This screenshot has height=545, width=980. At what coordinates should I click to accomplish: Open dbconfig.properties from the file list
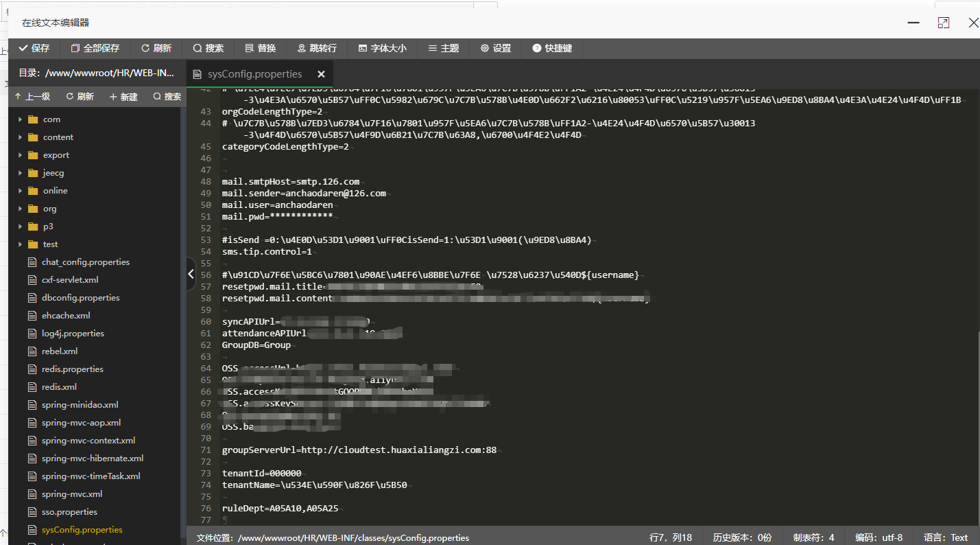80,298
